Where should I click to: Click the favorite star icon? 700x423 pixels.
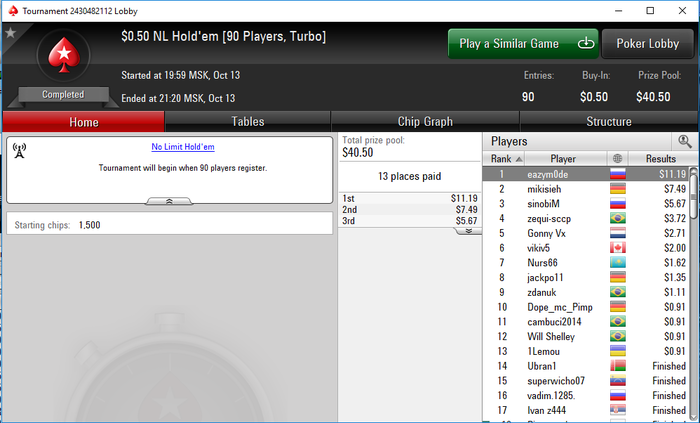[x=11, y=33]
